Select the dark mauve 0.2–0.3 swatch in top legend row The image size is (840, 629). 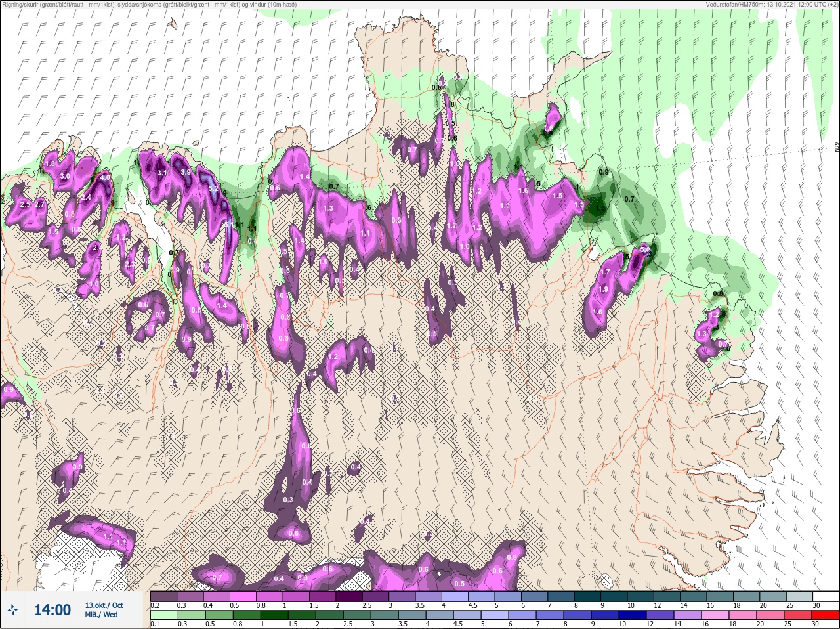click(x=163, y=596)
